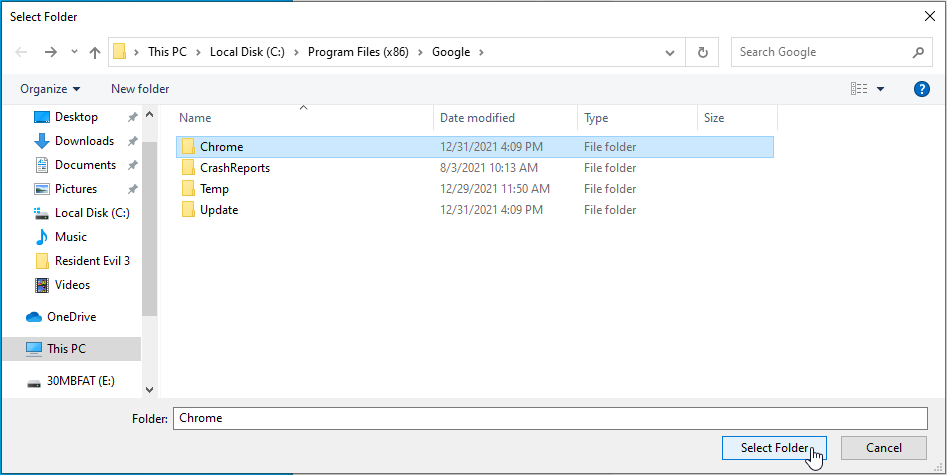Screen dimensions: 947x475
Task: Click navigation pane scroll up arrow
Action: pyautogui.click(x=150, y=114)
